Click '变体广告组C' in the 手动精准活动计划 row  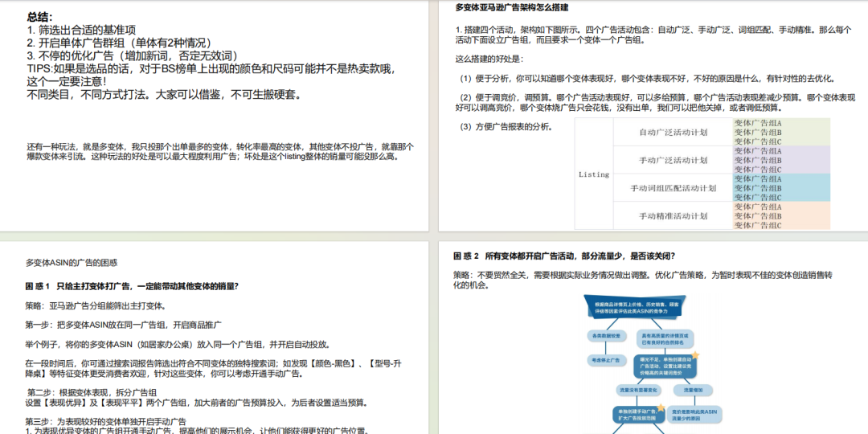[x=758, y=225]
